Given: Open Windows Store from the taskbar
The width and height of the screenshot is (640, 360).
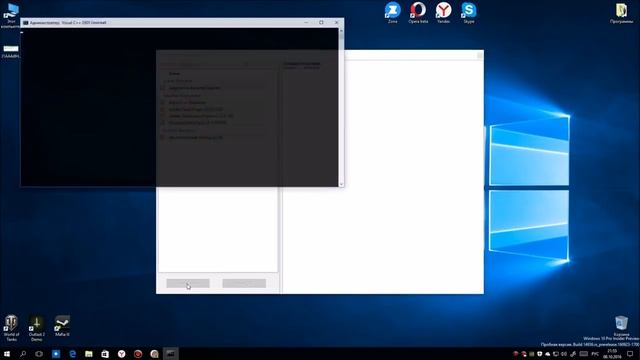Looking at the screenshot, I should pos(105,354).
